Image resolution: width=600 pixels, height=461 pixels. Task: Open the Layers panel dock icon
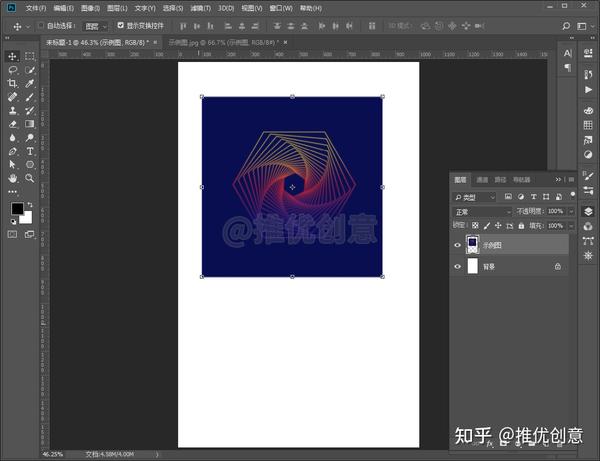click(588, 211)
